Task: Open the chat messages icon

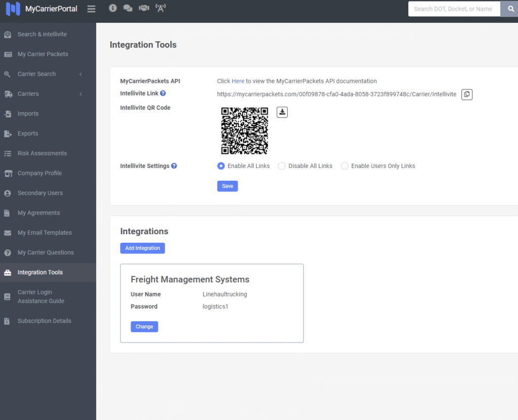Action: pos(128,8)
